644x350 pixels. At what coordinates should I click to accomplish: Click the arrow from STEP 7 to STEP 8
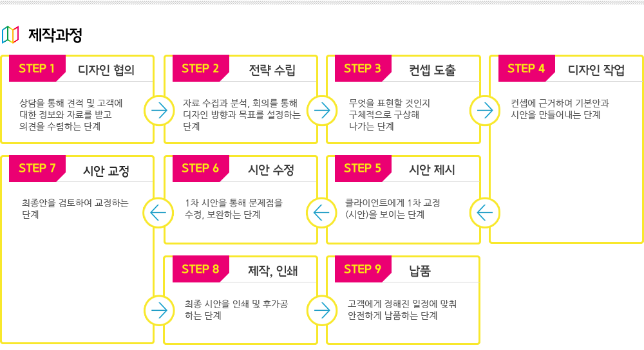point(159,311)
